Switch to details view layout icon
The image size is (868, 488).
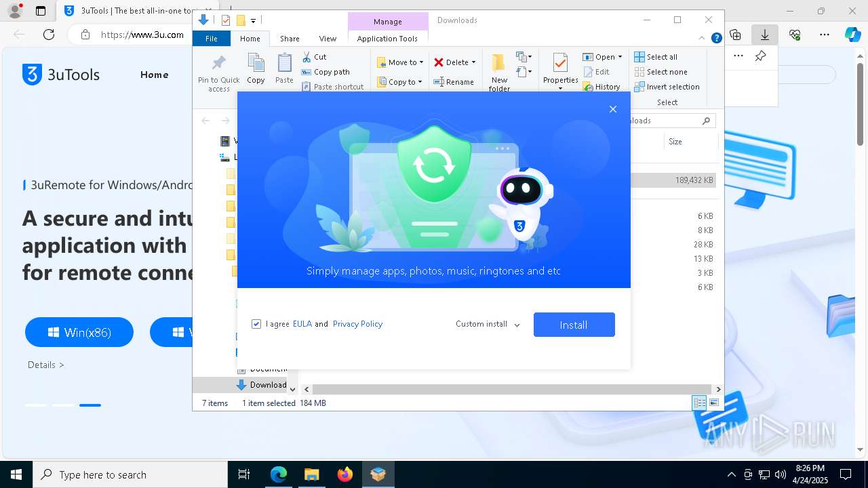(x=699, y=403)
